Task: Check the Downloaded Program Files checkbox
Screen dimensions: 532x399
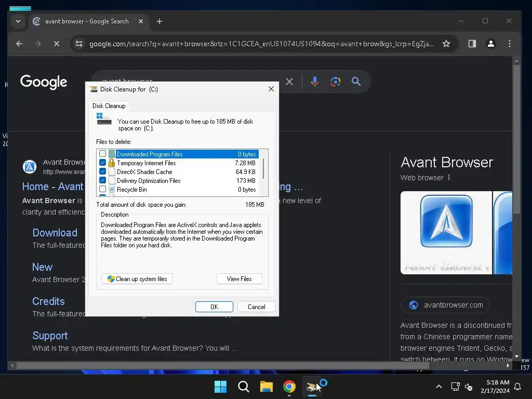Action: [x=102, y=154]
